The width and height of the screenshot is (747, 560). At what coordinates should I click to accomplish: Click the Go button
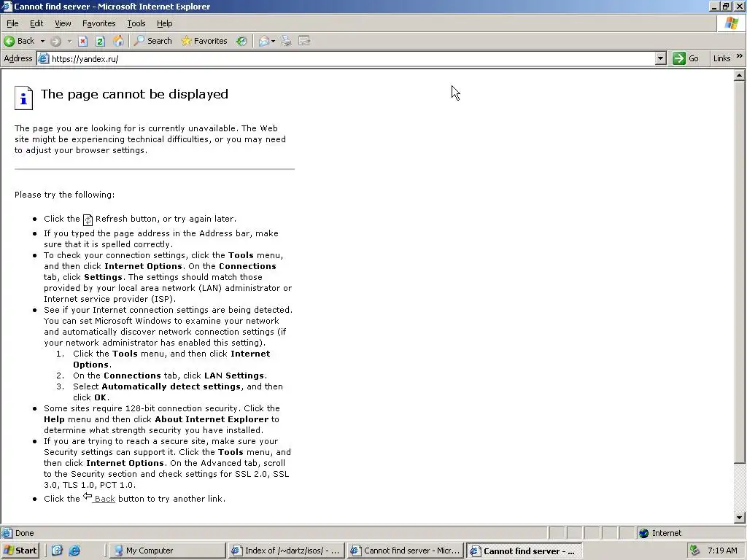(x=686, y=58)
